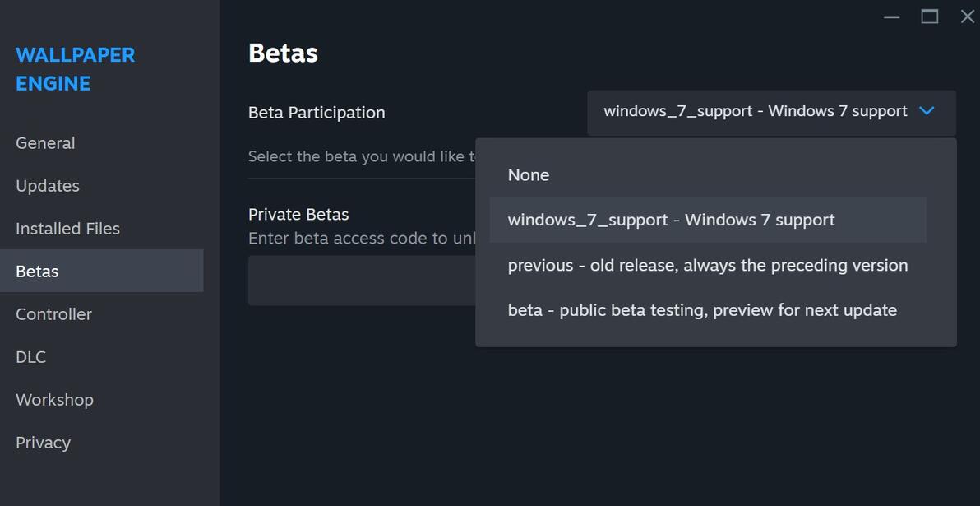Select previous old release beta option
Screen dimensions: 980x506
point(707,265)
